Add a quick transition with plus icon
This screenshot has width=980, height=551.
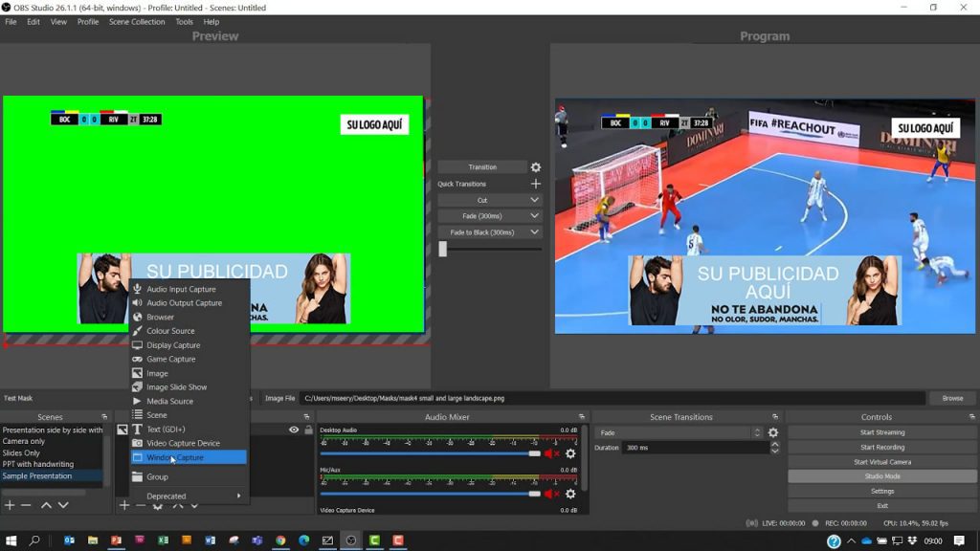click(x=536, y=184)
